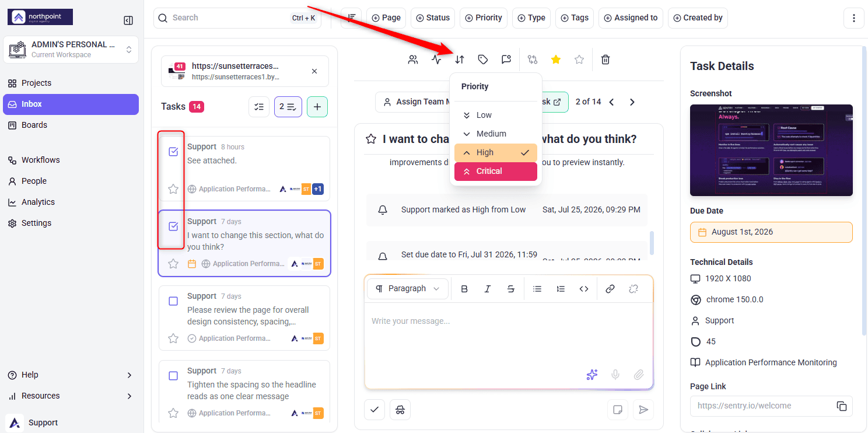Uncheck the 'See attached.' task checkbox
Screen dimensions: 868x433
tap(173, 152)
